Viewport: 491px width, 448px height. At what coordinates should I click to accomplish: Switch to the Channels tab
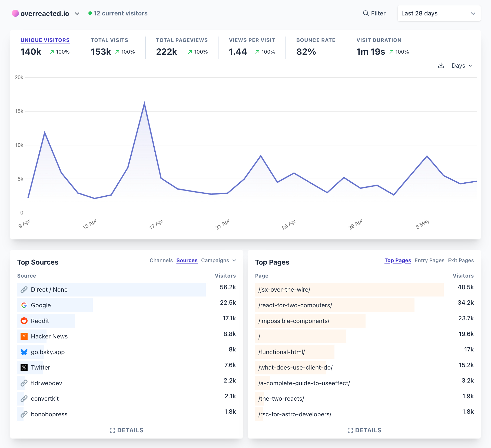pyautogui.click(x=161, y=260)
